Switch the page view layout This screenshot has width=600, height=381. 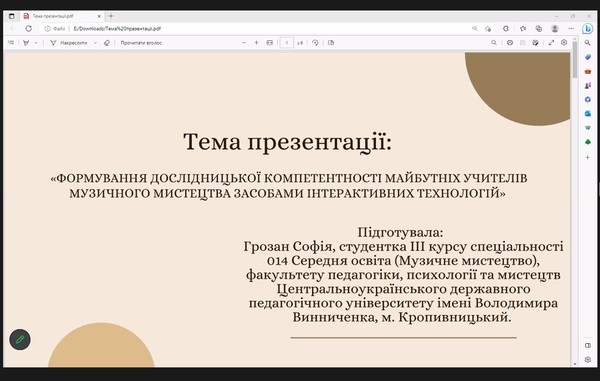(331, 43)
